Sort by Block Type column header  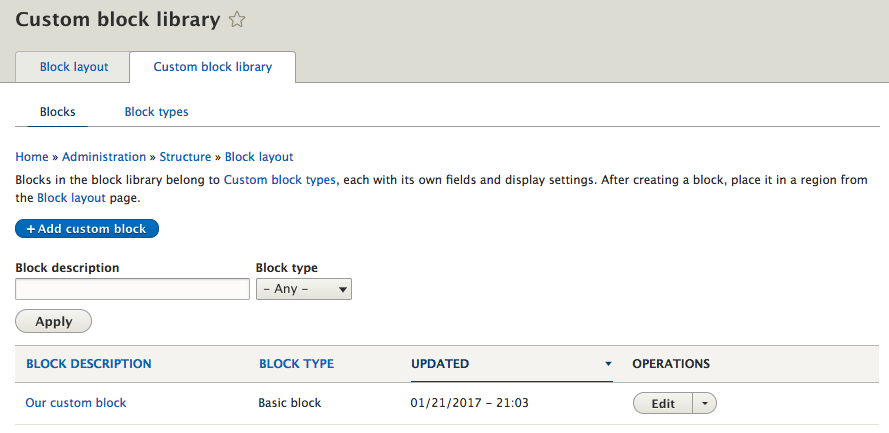tap(296, 364)
